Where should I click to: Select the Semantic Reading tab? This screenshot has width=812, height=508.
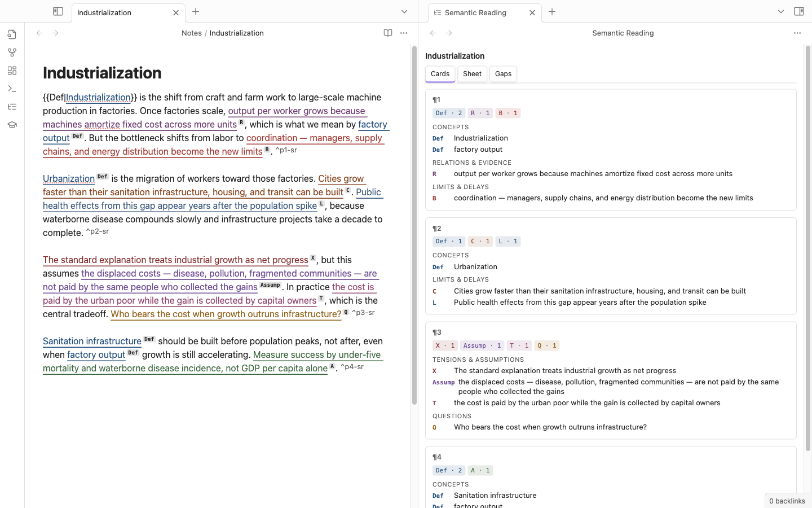coord(485,12)
